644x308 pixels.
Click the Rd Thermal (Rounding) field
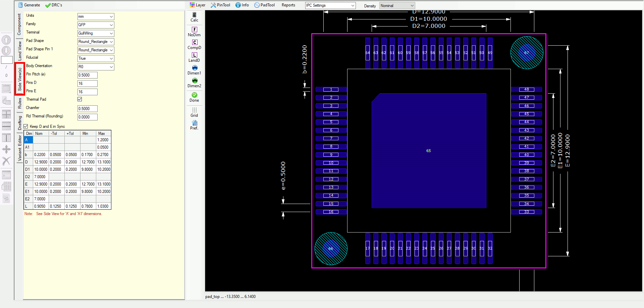tap(88, 117)
